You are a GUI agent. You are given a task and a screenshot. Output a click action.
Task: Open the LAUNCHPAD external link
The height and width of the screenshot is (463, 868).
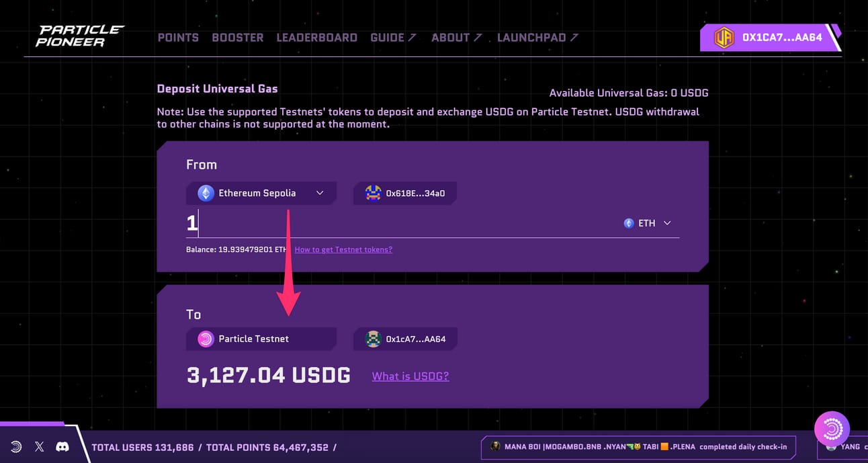(537, 38)
